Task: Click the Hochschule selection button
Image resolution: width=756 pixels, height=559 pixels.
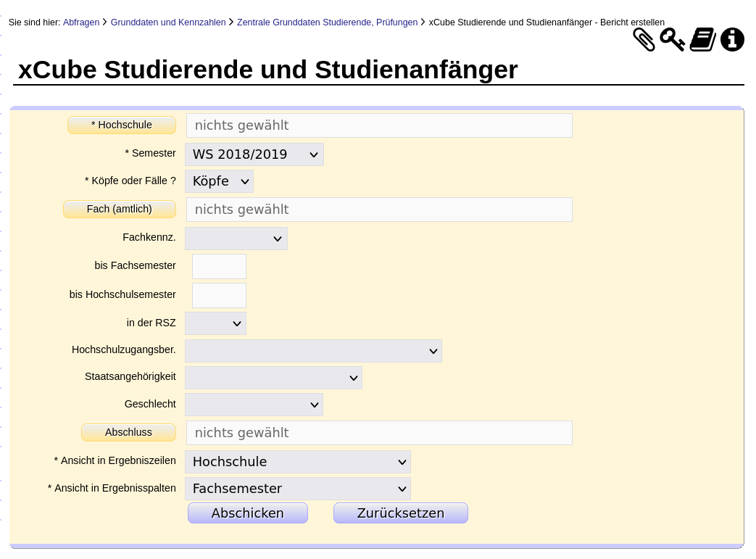Action: (122, 125)
